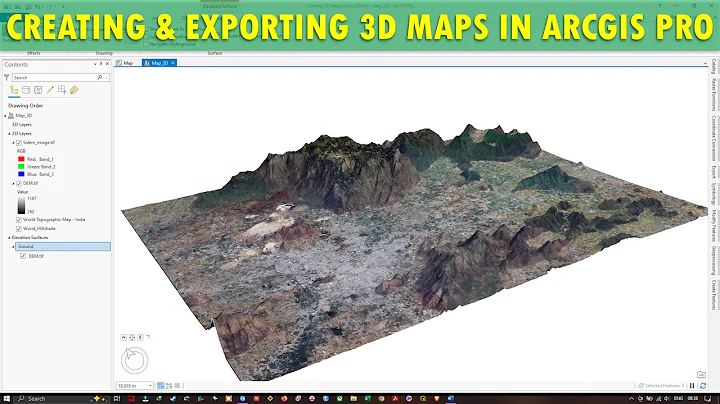Click the first navigator option button above compass
Image resolution: width=720 pixels, height=404 pixels.
click(124, 337)
